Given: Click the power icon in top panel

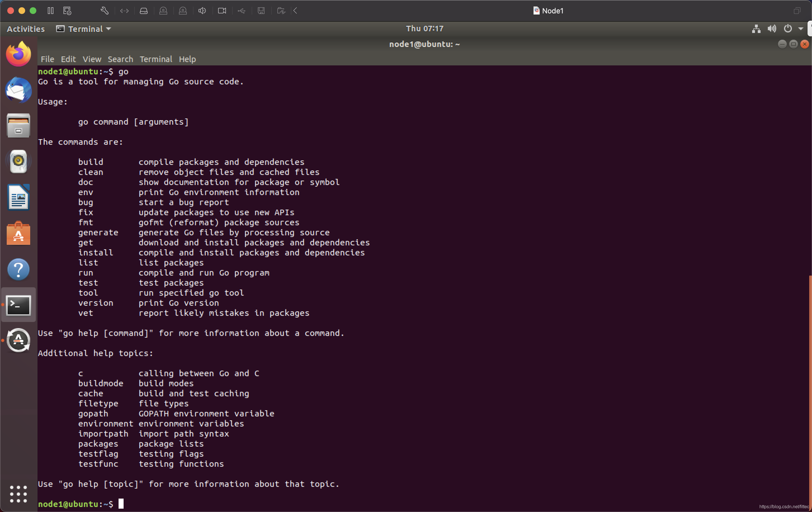Looking at the screenshot, I should [788, 29].
